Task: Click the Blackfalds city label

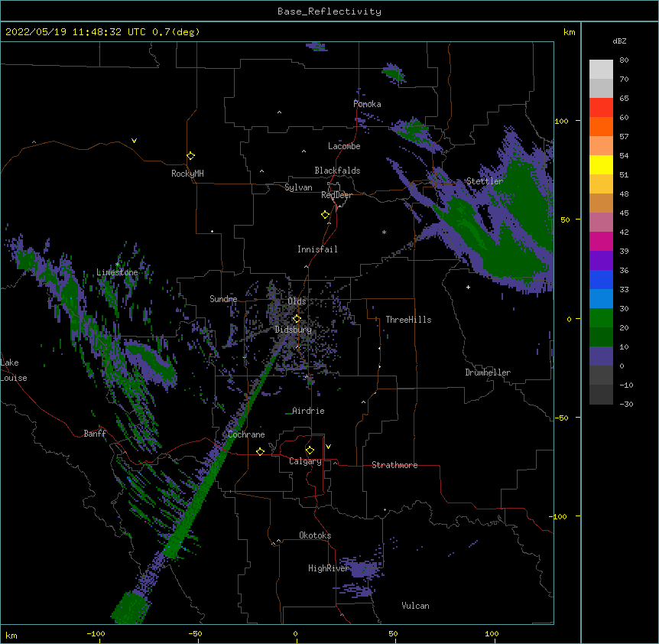Action: (x=337, y=171)
